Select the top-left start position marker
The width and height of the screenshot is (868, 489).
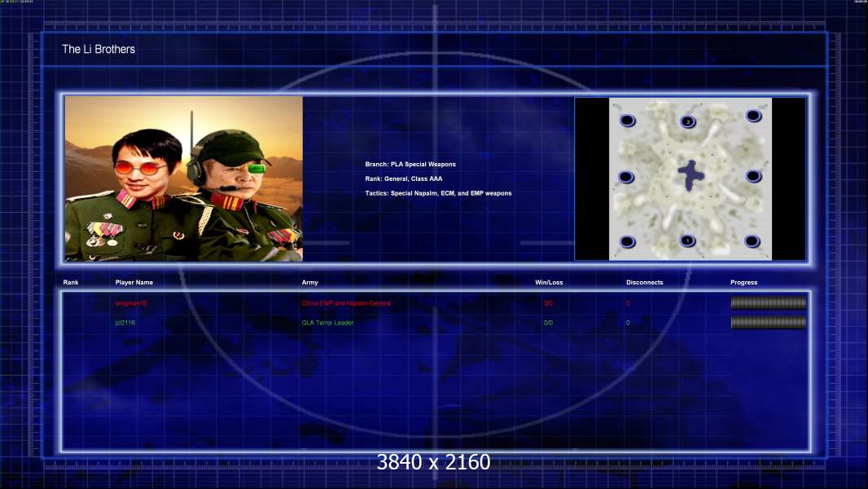[x=627, y=121]
